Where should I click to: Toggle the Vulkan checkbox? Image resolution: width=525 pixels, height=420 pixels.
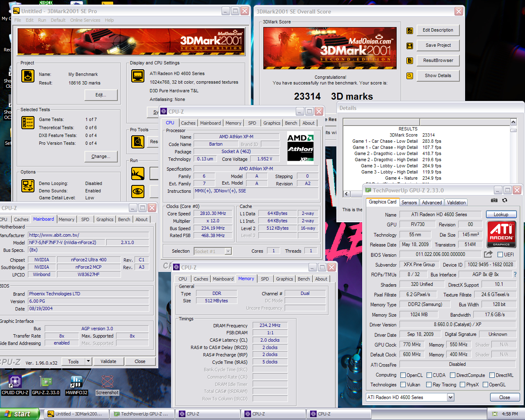pyautogui.click(x=403, y=385)
